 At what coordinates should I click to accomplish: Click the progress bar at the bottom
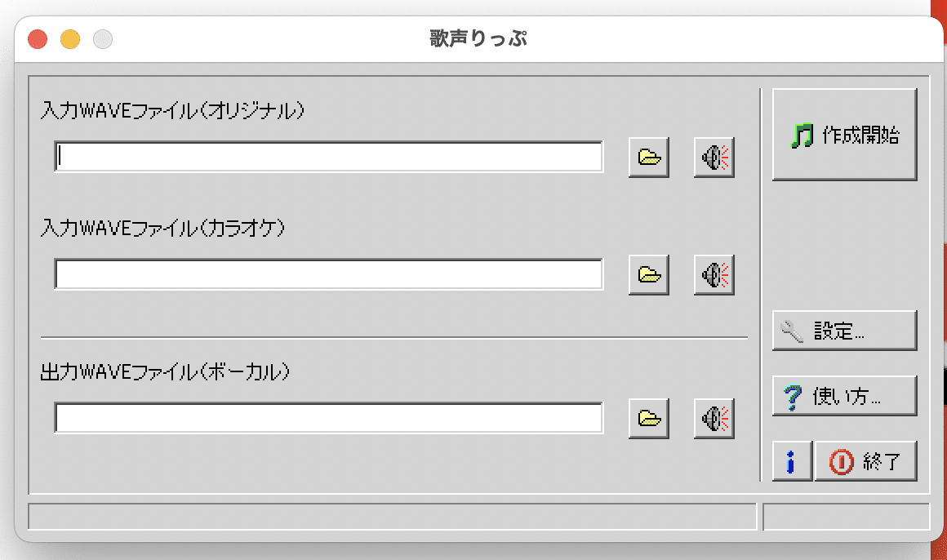394,514
